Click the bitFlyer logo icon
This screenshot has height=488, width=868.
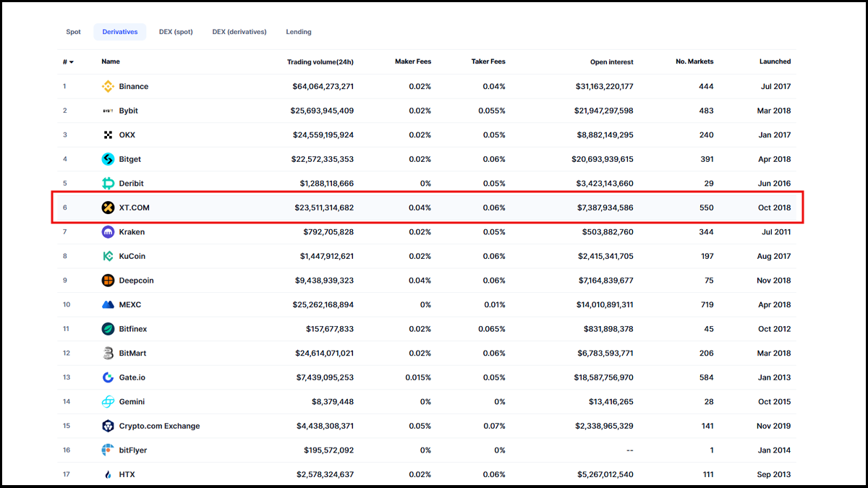(x=108, y=450)
